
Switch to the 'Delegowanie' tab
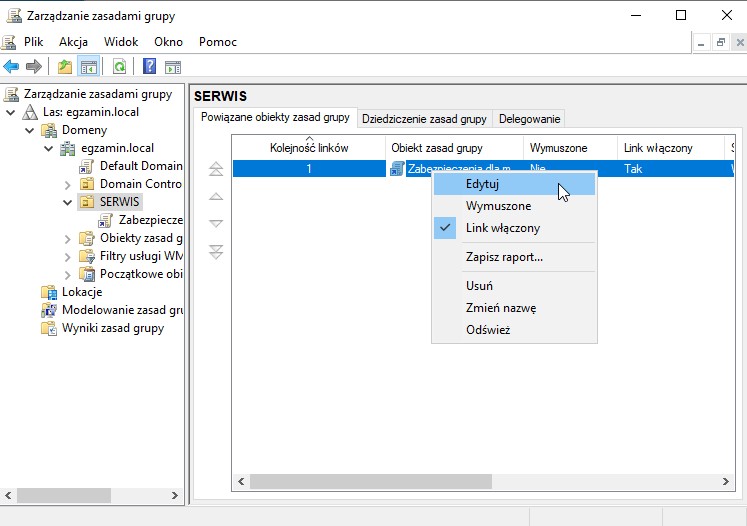[x=529, y=118]
